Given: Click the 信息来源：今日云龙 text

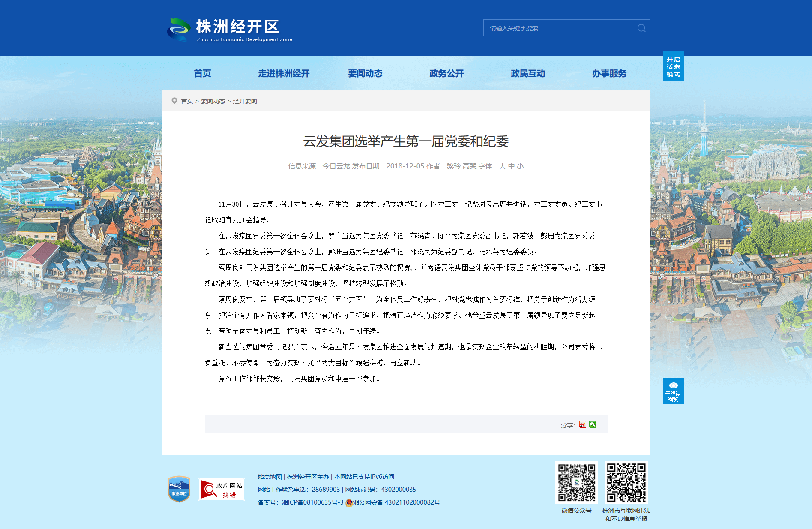Looking at the screenshot, I should (319, 166).
